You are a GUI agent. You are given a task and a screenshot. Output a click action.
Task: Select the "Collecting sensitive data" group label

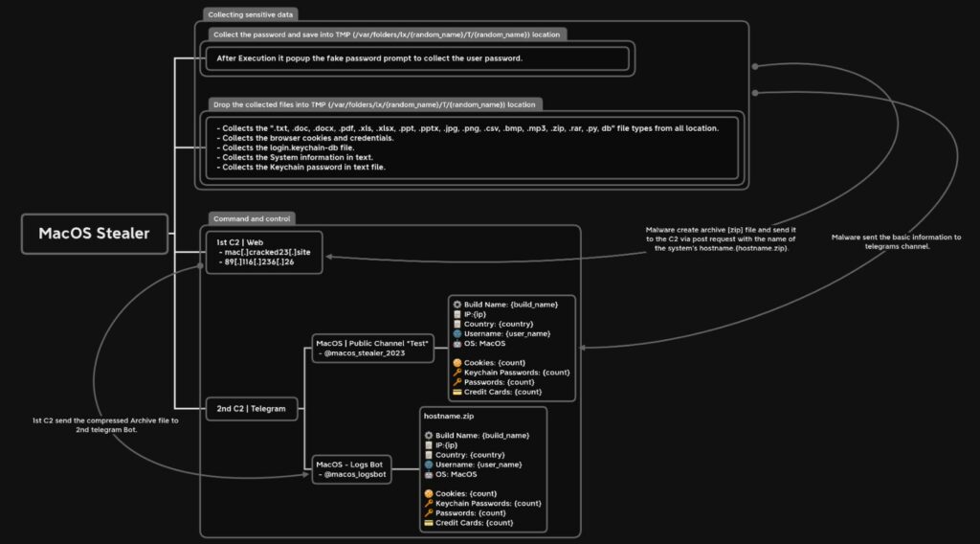coord(252,14)
